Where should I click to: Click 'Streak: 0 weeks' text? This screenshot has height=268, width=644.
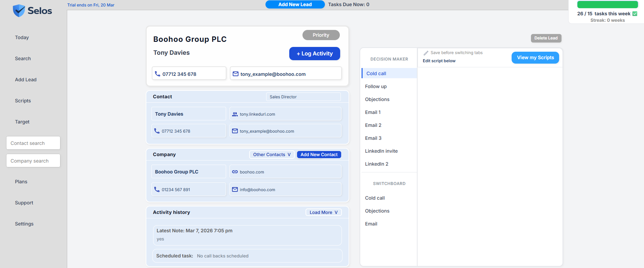point(607,20)
